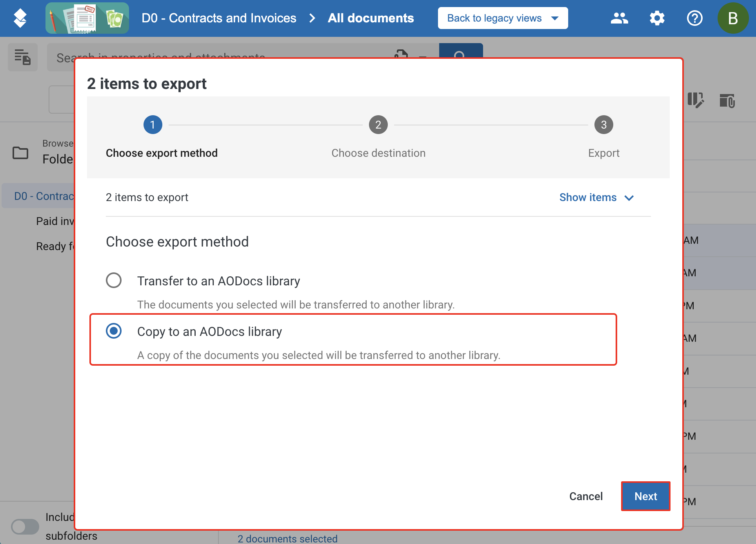Image resolution: width=756 pixels, height=544 pixels.
Task: Click All documents breadcrumb
Action: tap(371, 18)
